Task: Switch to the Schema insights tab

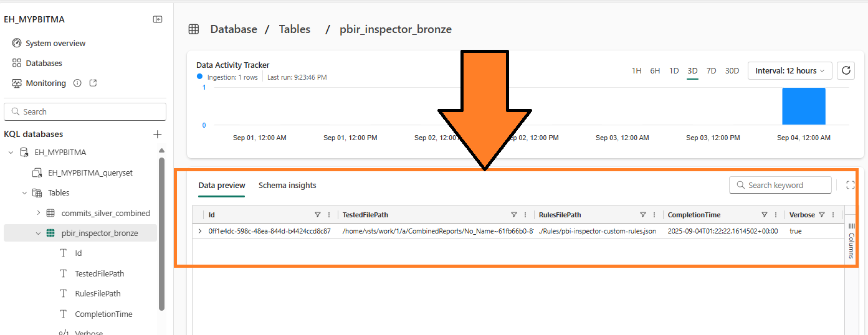Action: click(x=287, y=185)
